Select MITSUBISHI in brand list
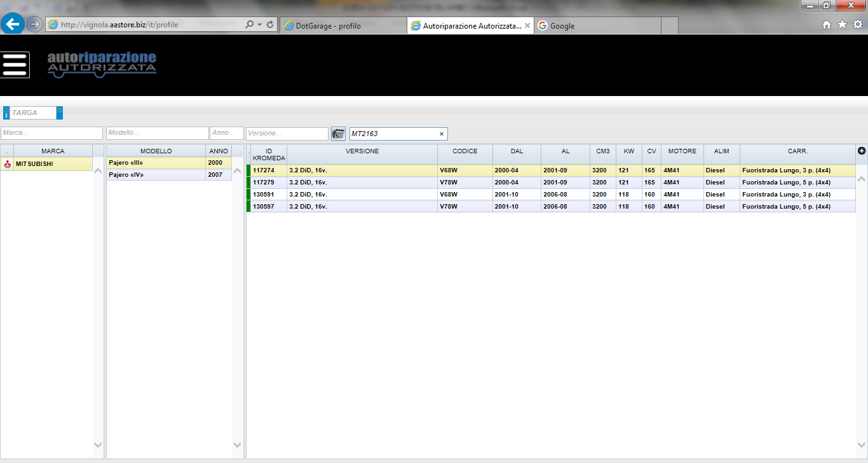 pyautogui.click(x=46, y=164)
